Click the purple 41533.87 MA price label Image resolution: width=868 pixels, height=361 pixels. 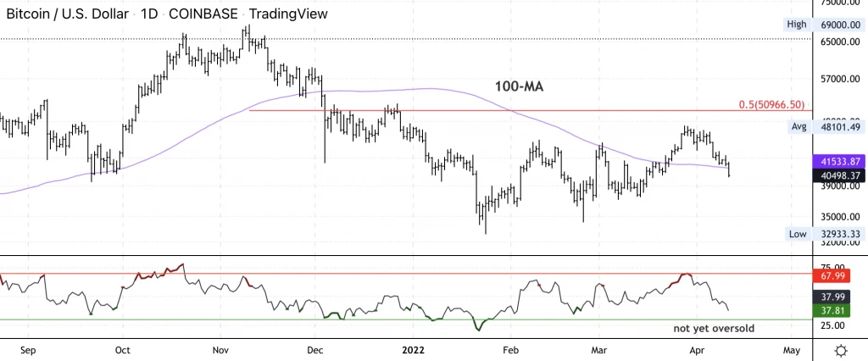pyautogui.click(x=840, y=162)
